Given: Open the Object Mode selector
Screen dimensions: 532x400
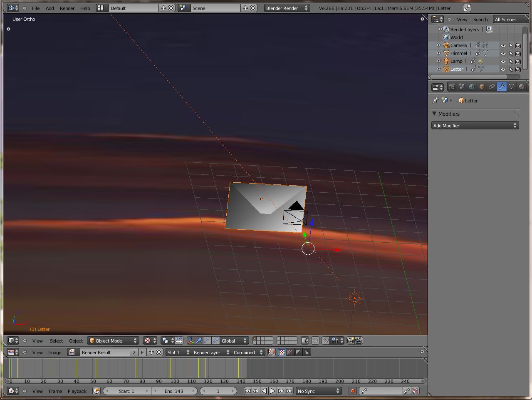Looking at the screenshot, I should pos(113,340).
